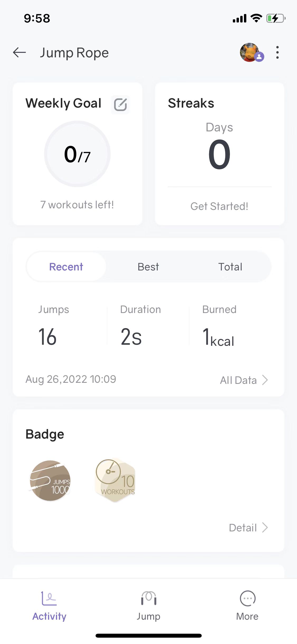The image size is (297, 644).
Task: Expand All Data chevron
Action: pos(265,380)
